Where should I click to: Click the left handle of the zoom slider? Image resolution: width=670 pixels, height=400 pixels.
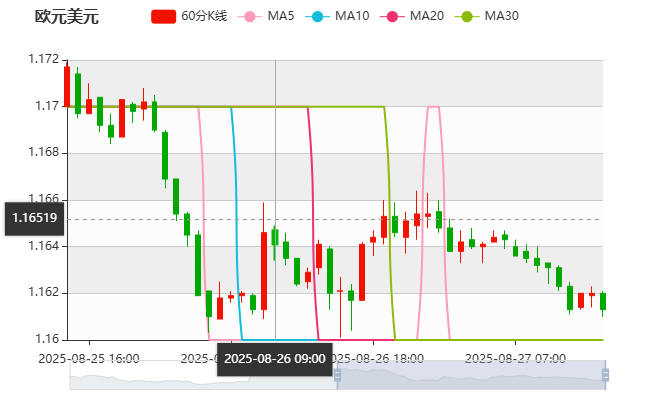[337, 376]
